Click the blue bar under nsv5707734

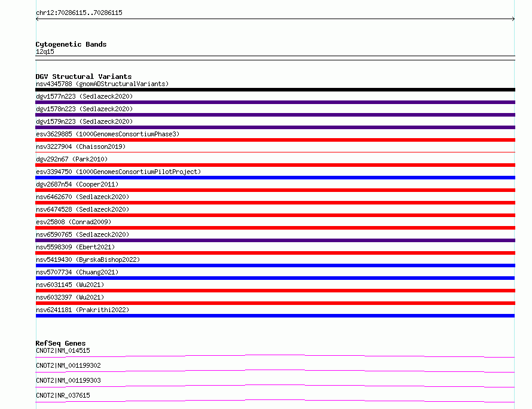tap(275, 278)
